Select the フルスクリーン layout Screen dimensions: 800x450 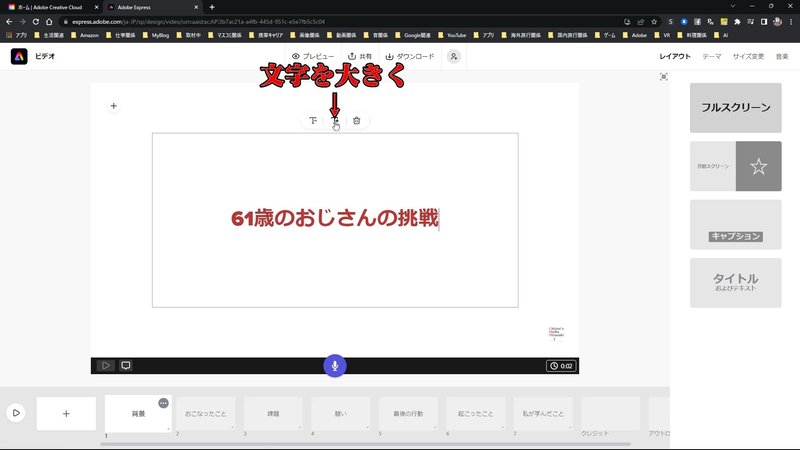point(735,108)
